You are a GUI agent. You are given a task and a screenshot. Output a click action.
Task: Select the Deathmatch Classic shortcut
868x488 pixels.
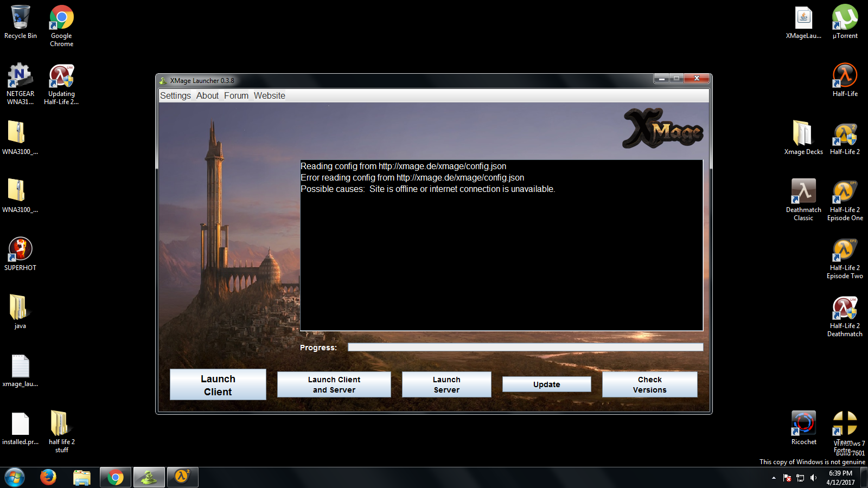click(803, 200)
